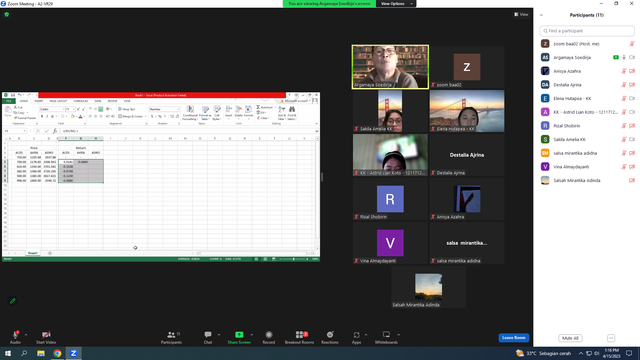
Task: Expand the Whiteboards options arrow
Action: 398,335
